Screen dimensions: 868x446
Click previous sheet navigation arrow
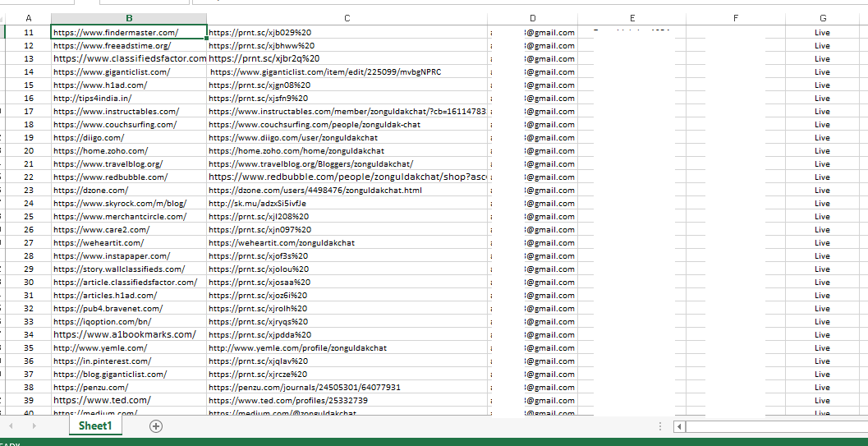(x=11, y=425)
